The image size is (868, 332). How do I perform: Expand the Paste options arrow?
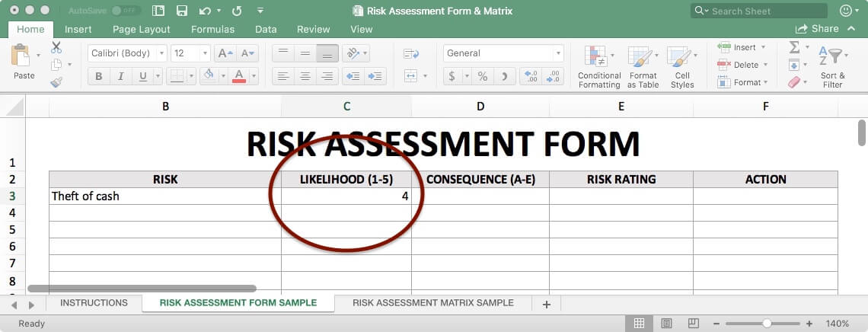38,56
